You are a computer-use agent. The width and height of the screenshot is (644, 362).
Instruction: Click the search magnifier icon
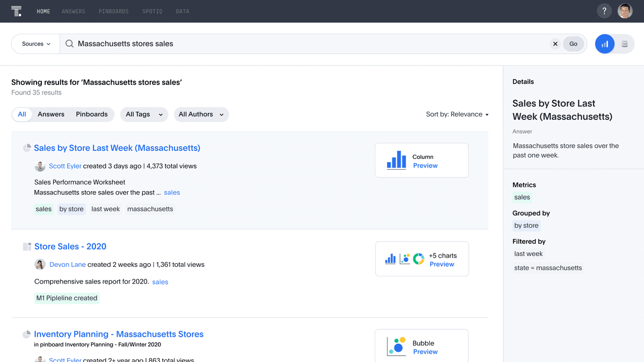[69, 44]
